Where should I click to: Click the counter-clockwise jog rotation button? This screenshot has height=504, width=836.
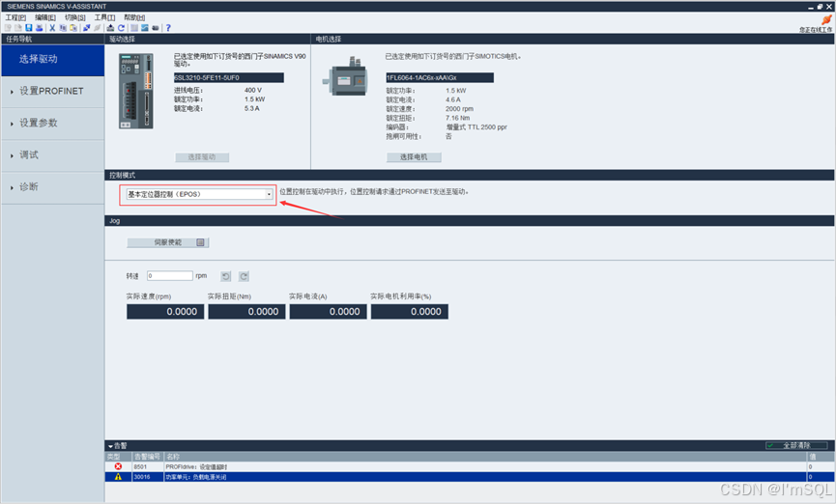(x=225, y=276)
